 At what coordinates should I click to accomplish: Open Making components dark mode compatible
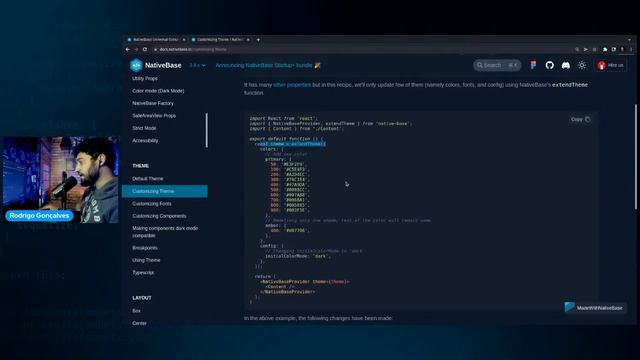click(x=165, y=232)
